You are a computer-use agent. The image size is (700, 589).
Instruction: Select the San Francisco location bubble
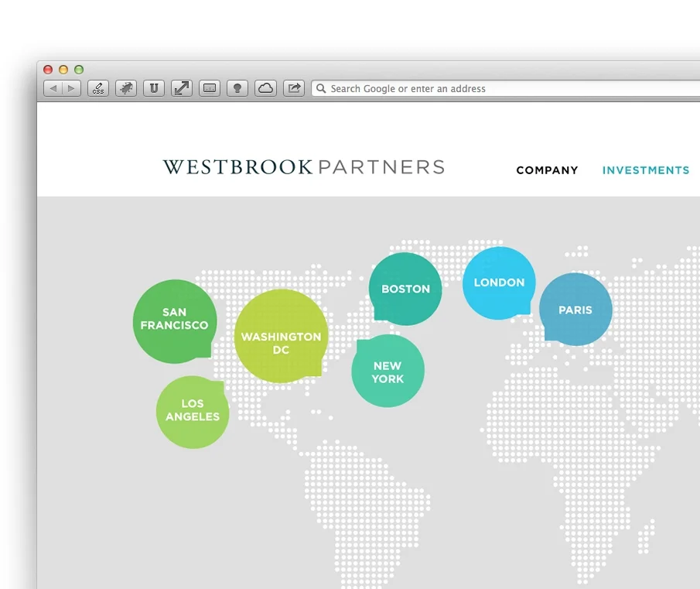175,321
